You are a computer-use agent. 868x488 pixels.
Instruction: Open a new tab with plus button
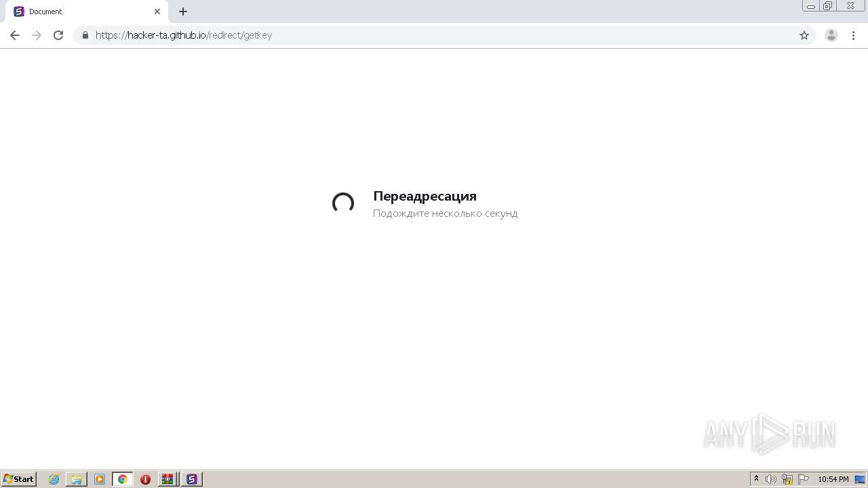[x=183, y=12]
